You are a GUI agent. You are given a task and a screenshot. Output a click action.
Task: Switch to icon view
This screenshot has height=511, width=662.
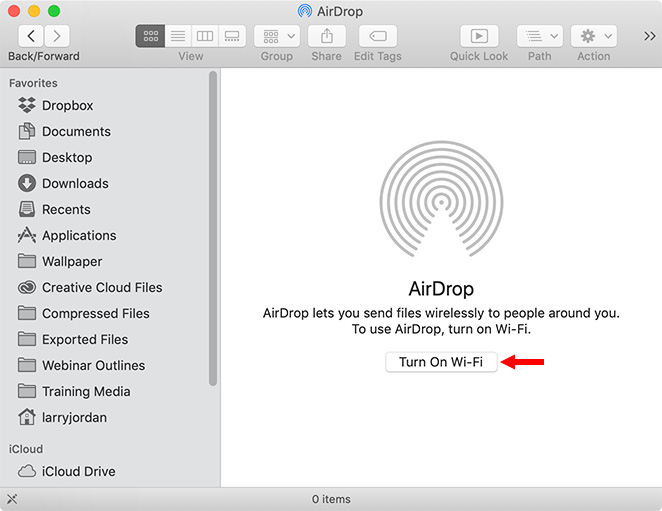pos(150,36)
